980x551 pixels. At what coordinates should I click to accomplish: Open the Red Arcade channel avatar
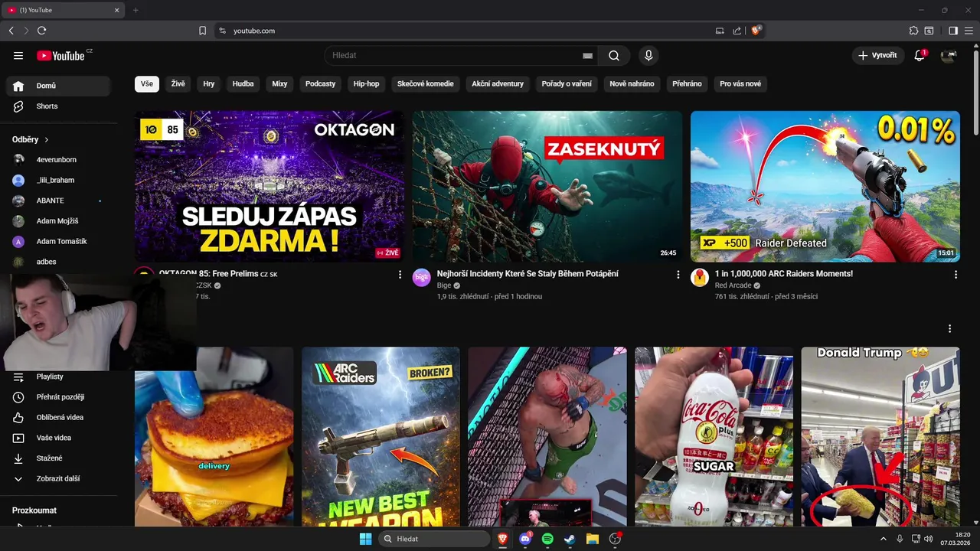click(700, 277)
